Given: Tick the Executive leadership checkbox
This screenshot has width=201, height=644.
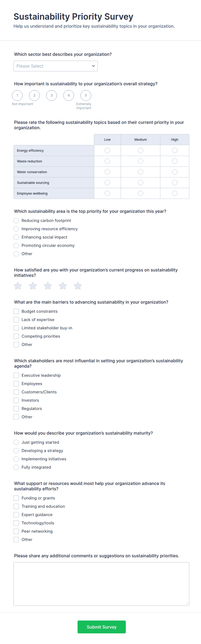Looking at the screenshot, I should [x=16, y=375].
